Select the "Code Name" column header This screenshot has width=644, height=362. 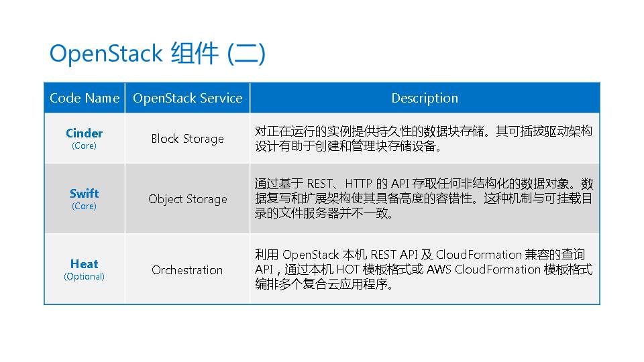pyautogui.click(x=85, y=98)
